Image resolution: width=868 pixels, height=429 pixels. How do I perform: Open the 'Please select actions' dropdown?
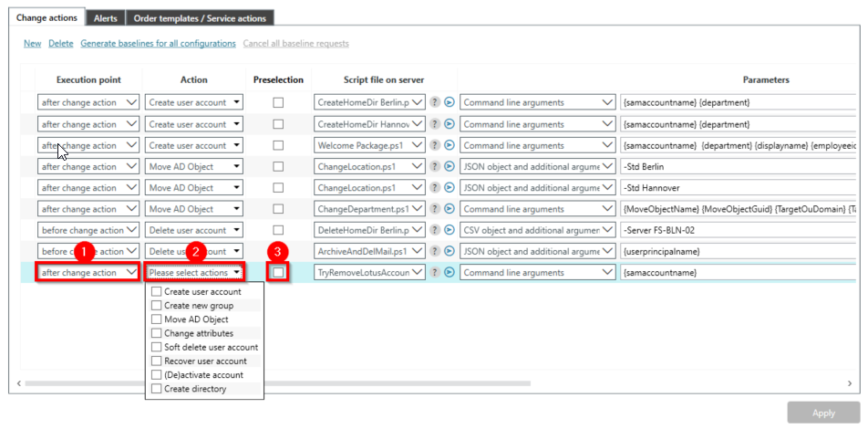coord(194,272)
